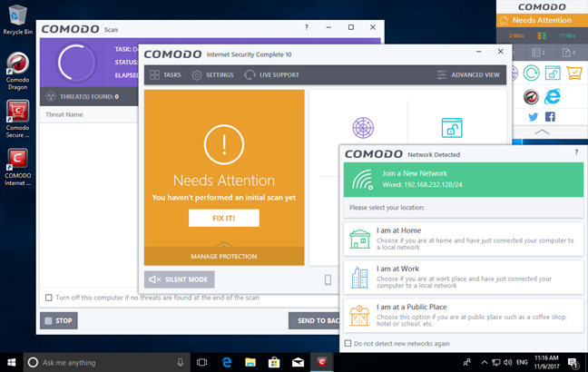Click the scan progress spinner in Scan window

[76, 63]
